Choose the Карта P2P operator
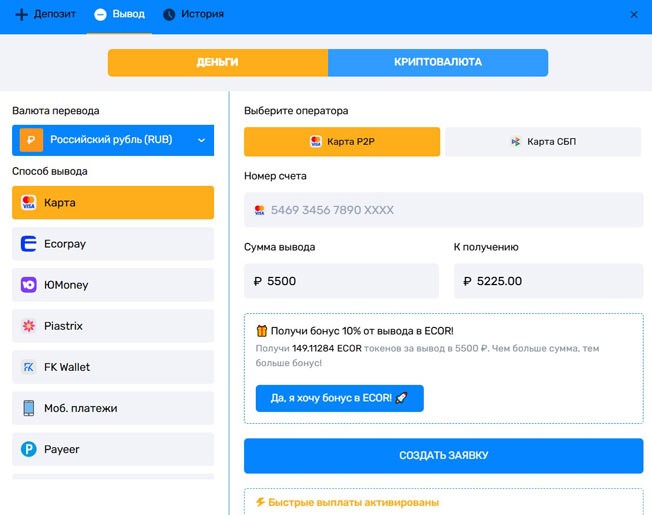Viewport: 652px width, 515px height. [341, 142]
